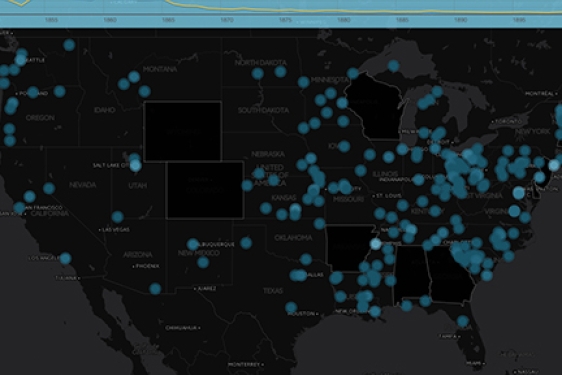Click the 1870 year marker

tap(227, 20)
